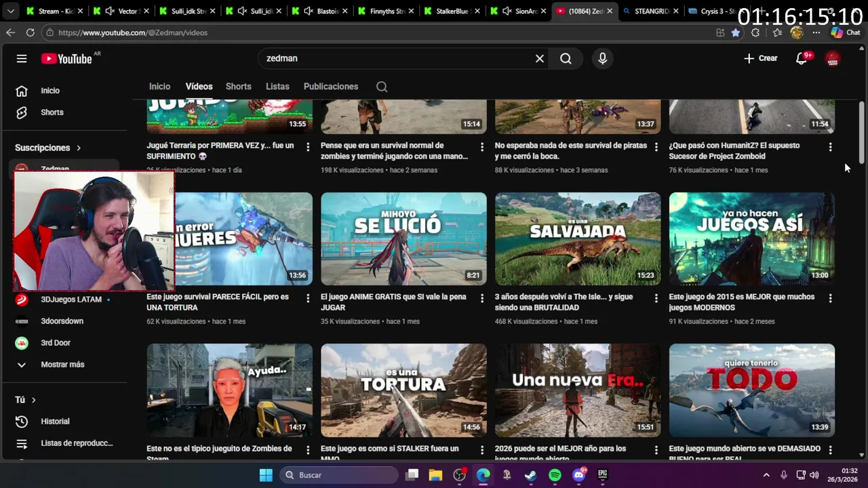The image size is (868, 488).
Task: Show hidden system tray icons
Action: 766,475
